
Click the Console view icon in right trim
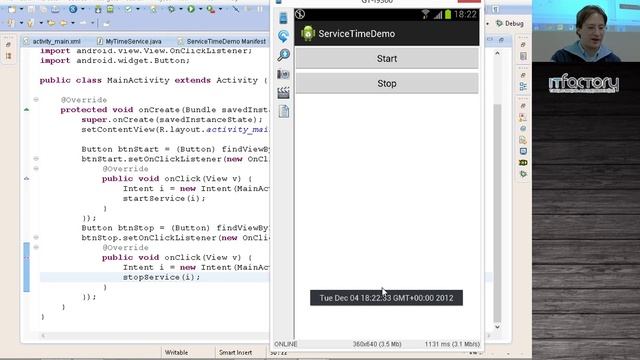(523, 151)
